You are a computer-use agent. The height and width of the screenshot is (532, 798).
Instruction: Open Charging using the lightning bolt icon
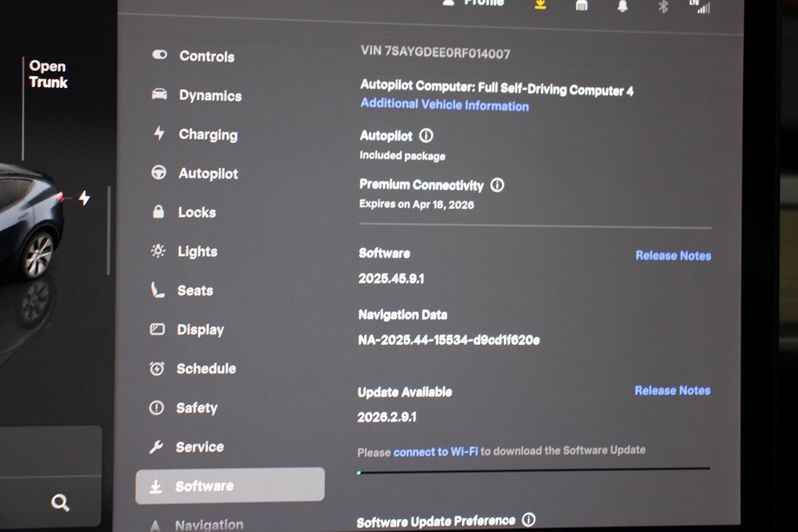159,134
